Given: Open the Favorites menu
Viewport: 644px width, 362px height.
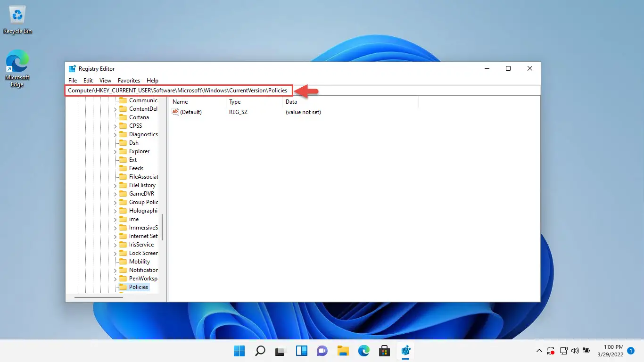Looking at the screenshot, I should (129, 81).
